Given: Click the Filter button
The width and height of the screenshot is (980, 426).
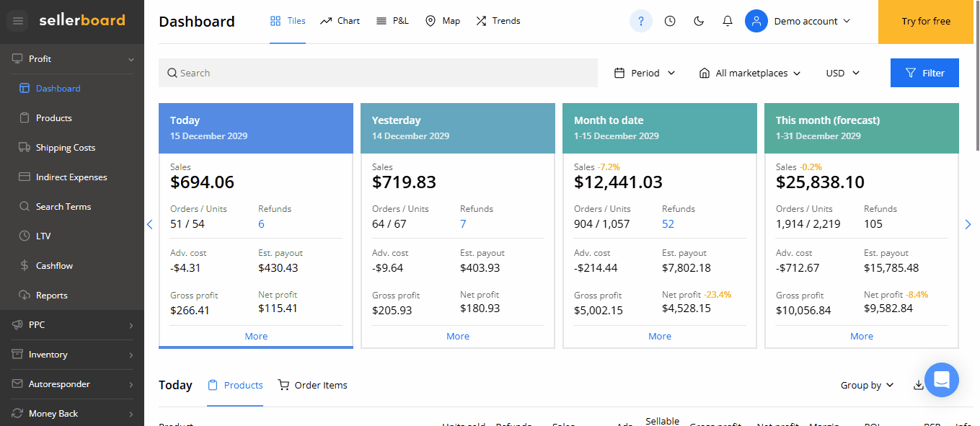Looking at the screenshot, I should coord(924,73).
